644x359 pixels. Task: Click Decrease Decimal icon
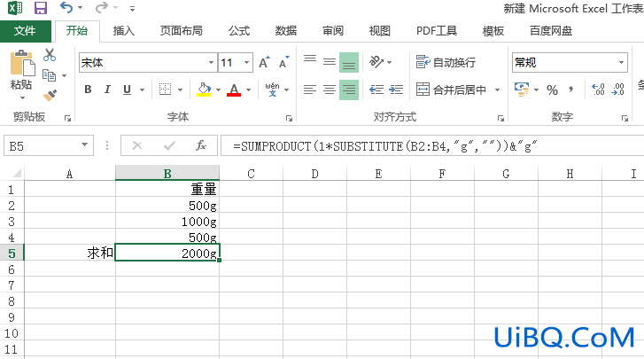617,90
